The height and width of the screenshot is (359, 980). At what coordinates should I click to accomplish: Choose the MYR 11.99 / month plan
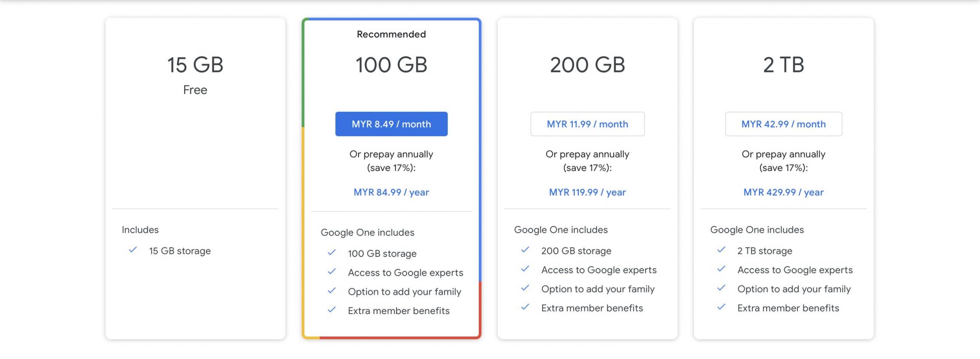tap(587, 124)
